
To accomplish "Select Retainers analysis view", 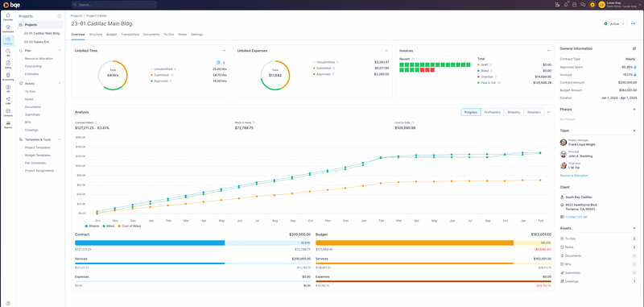I will pyautogui.click(x=534, y=112).
